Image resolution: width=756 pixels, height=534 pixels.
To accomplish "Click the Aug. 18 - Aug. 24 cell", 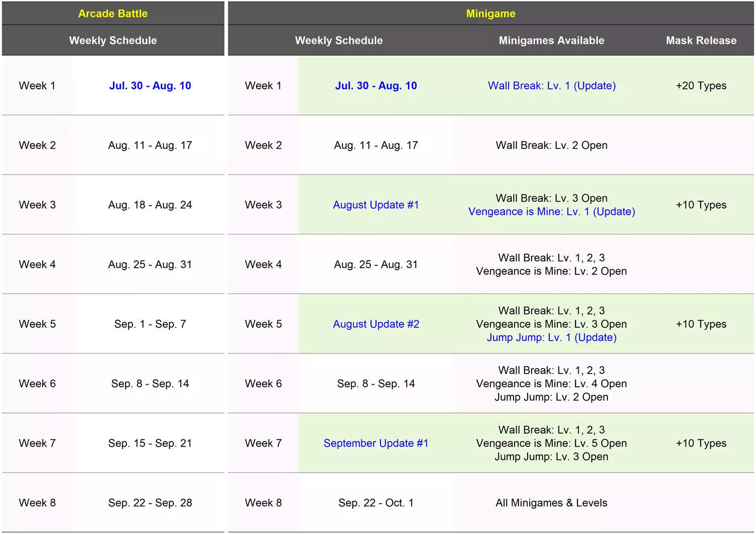I will click(150, 205).
